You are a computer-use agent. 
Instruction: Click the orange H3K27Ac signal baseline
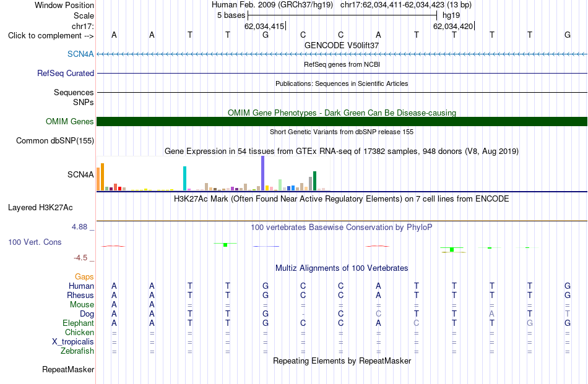(x=342, y=221)
